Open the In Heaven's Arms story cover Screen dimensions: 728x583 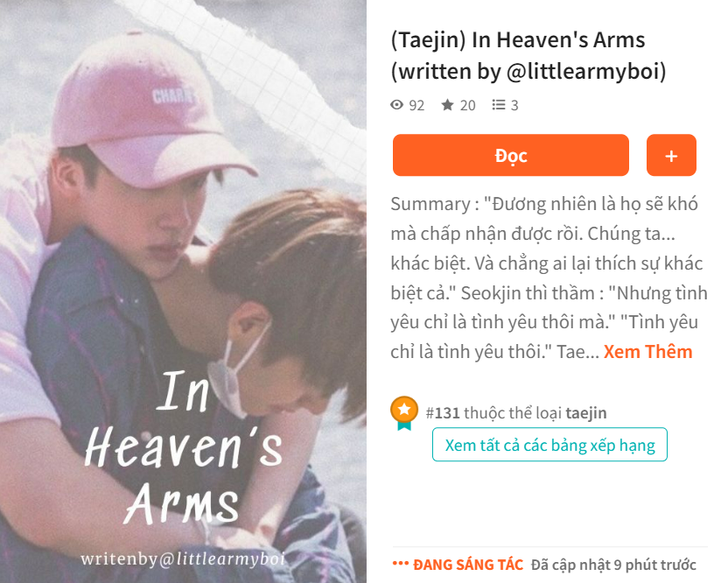[x=183, y=291]
